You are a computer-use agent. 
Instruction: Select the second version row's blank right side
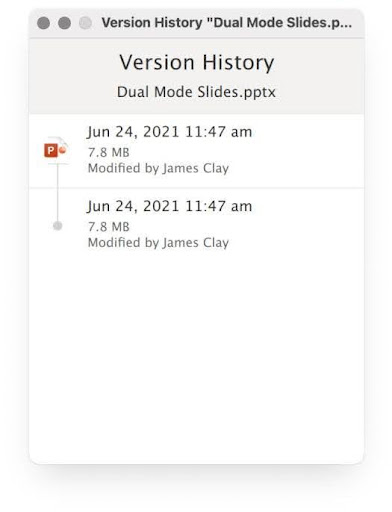tap(307, 225)
